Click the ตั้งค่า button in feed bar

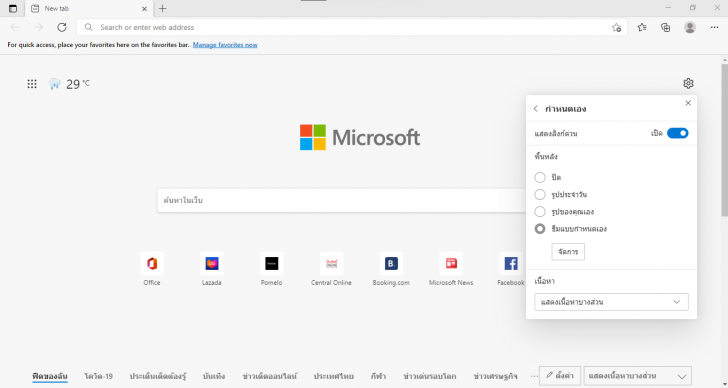click(x=559, y=375)
